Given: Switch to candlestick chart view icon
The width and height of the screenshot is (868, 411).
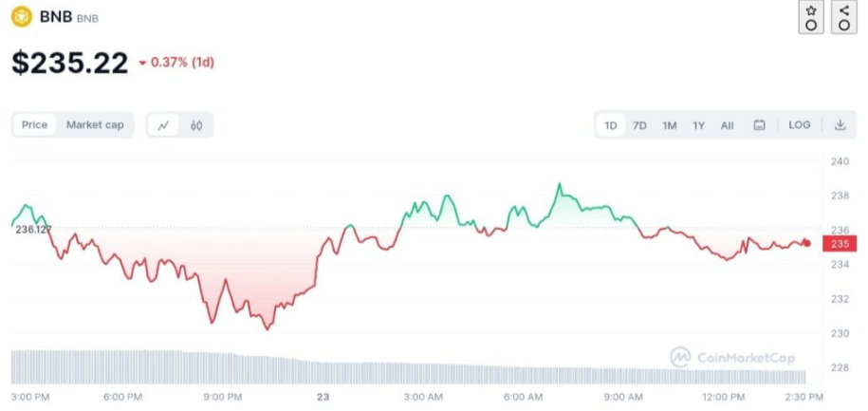Looking at the screenshot, I should [196, 125].
